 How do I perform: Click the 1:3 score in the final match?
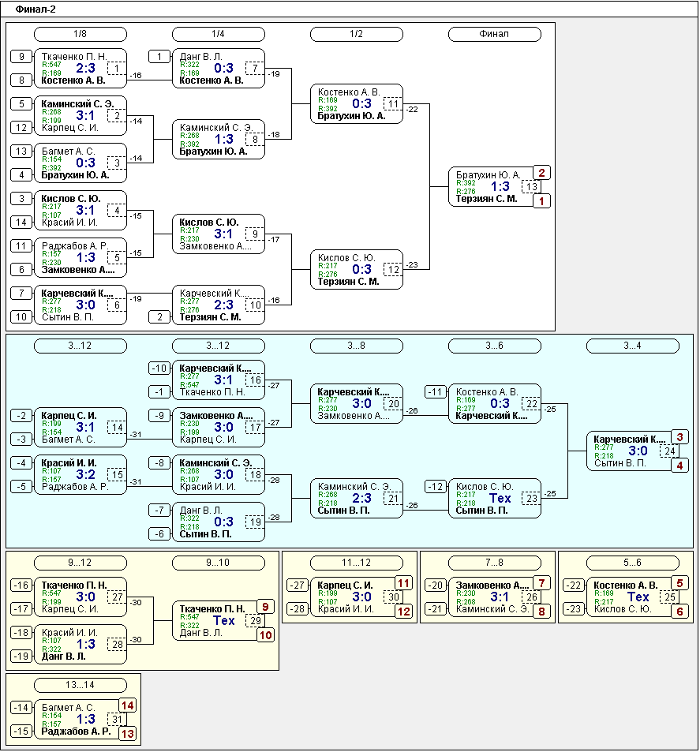click(x=500, y=187)
